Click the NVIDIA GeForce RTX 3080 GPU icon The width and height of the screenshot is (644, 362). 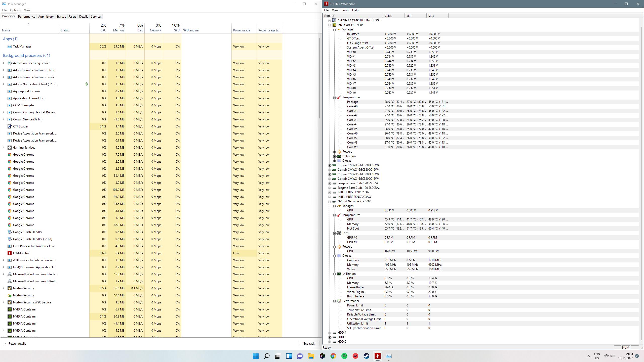pyautogui.click(x=334, y=201)
